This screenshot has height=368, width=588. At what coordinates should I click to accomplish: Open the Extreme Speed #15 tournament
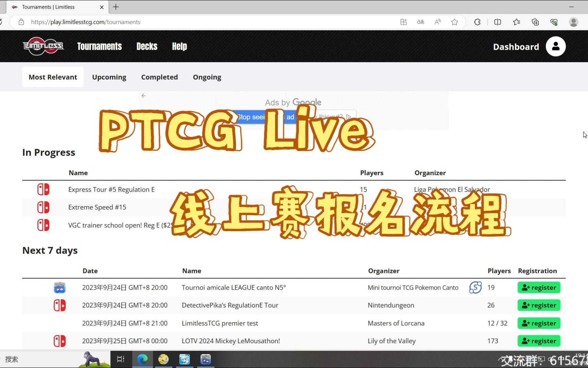click(x=97, y=207)
